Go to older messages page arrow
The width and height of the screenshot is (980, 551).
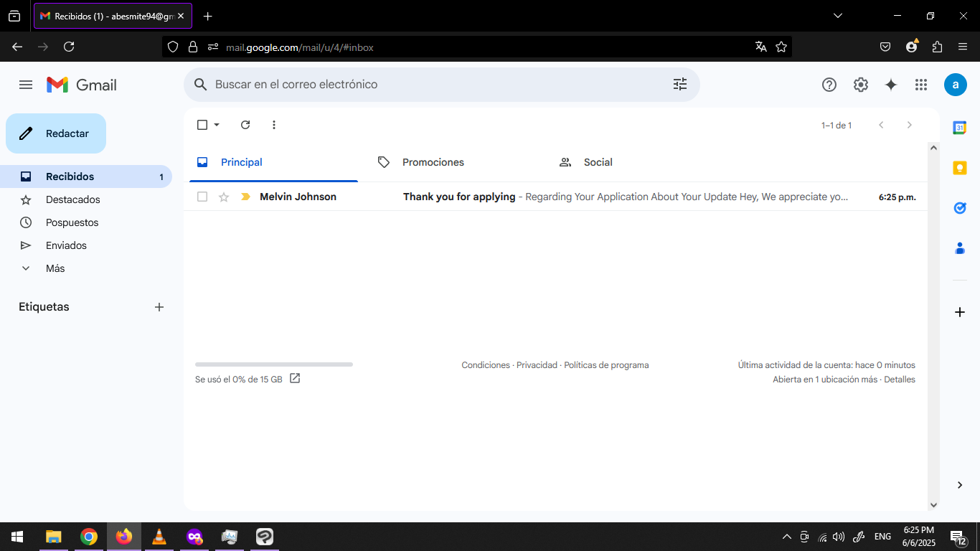point(910,125)
